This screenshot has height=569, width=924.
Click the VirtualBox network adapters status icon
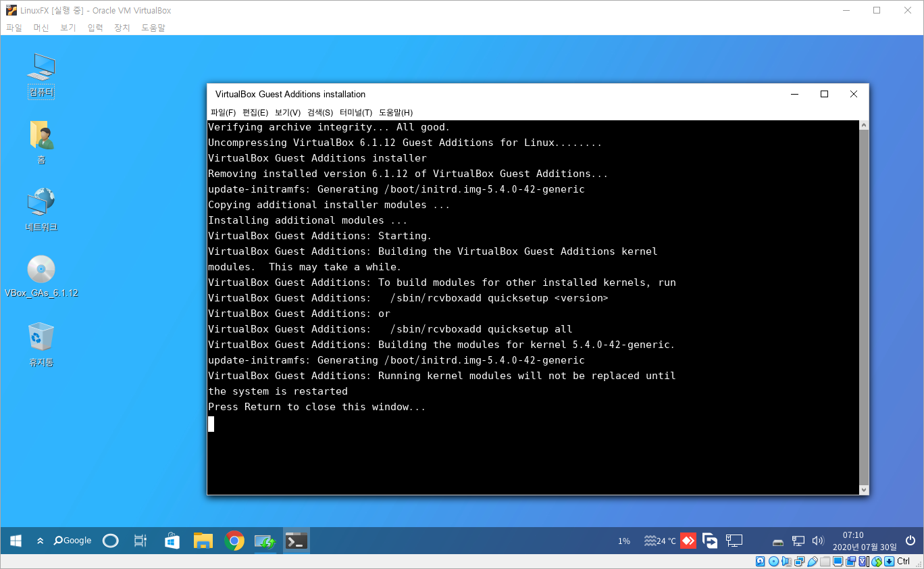(x=799, y=562)
